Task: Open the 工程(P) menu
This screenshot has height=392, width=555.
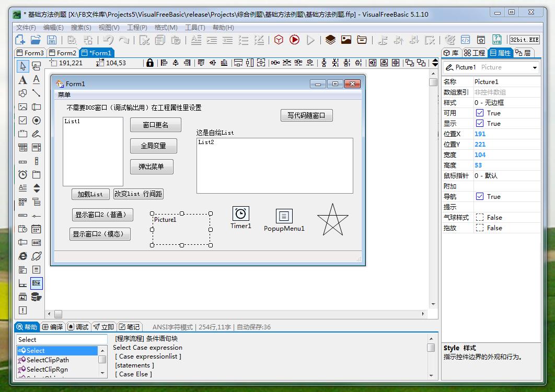Action: click(x=137, y=28)
